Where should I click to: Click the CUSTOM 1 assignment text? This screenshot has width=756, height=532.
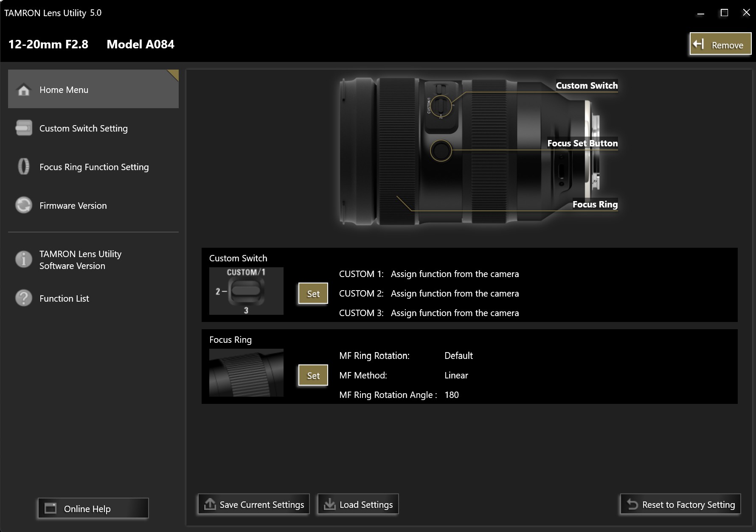click(x=455, y=274)
